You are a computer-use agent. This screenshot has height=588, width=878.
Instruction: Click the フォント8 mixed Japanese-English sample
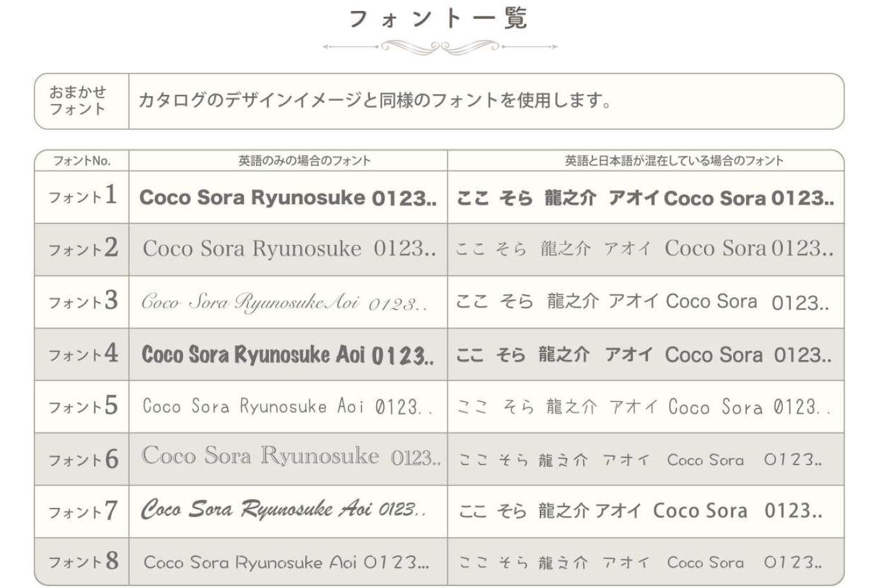(x=640, y=563)
